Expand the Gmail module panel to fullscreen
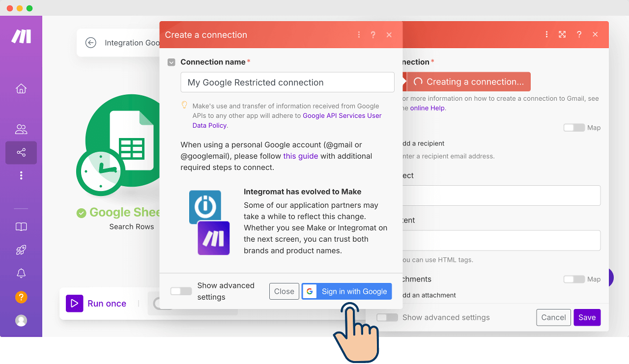Viewport: 629px width, 364px height. coord(562,34)
